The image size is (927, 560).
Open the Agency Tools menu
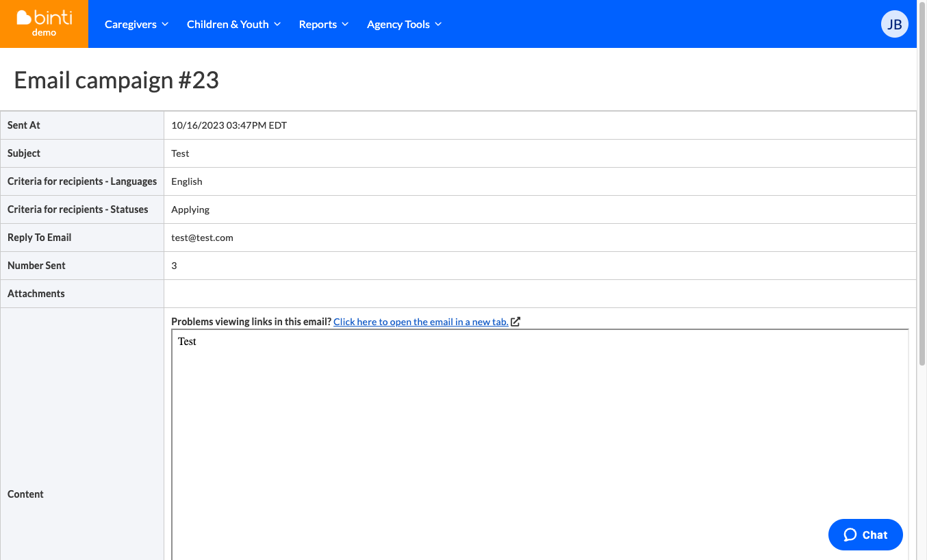click(x=404, y=25)
